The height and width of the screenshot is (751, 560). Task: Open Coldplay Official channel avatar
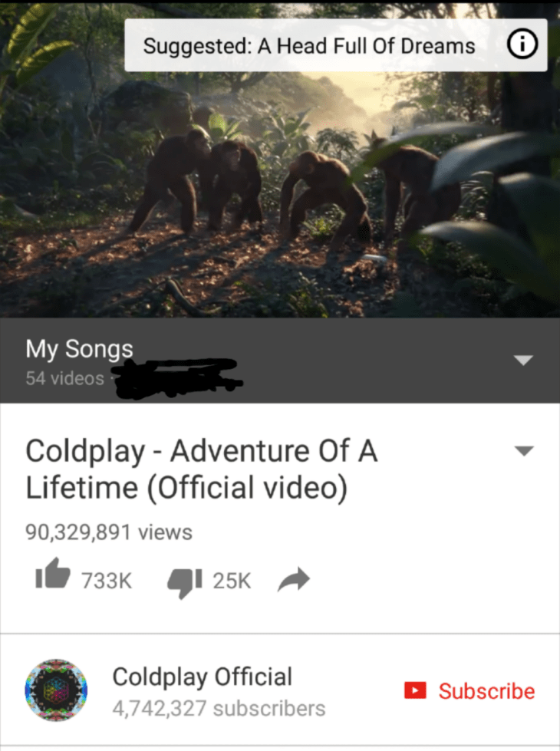[56, 690]
